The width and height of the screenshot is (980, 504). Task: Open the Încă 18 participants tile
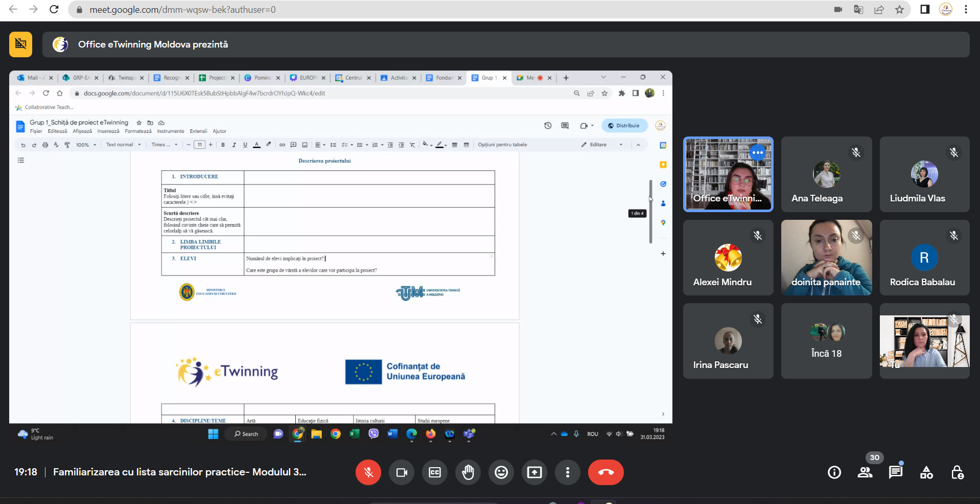point(826,341)
